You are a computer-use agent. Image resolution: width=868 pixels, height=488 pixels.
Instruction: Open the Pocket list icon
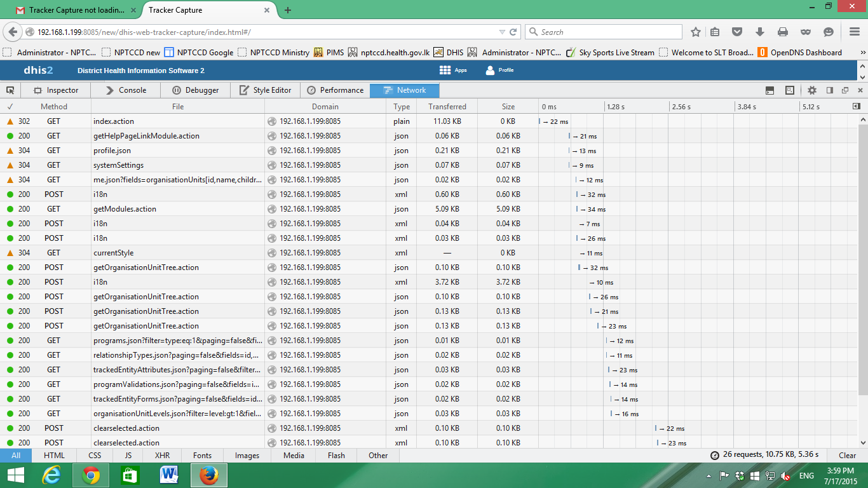(737, 32)
